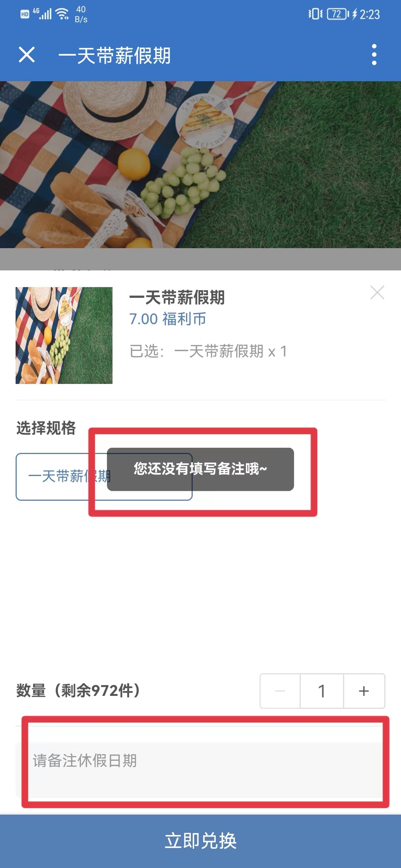The width and height of the screenshot is (401, 868).
Task: Tap the WiFi status icon
Action: click(x=62, y=14)
